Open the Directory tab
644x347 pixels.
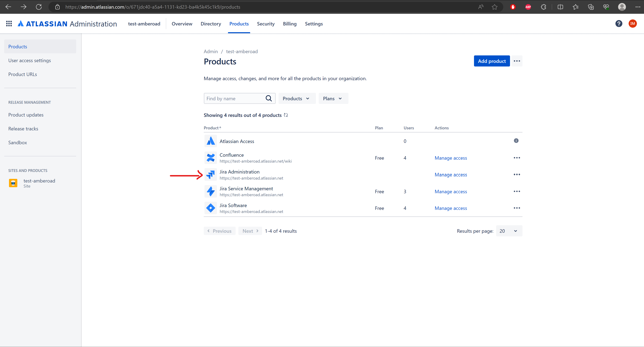tap(211, 24)
